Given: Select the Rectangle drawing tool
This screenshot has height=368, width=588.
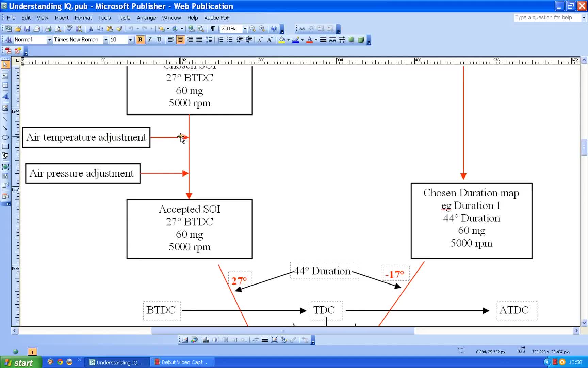Looking at the screenshot, I should pos(5,147).
